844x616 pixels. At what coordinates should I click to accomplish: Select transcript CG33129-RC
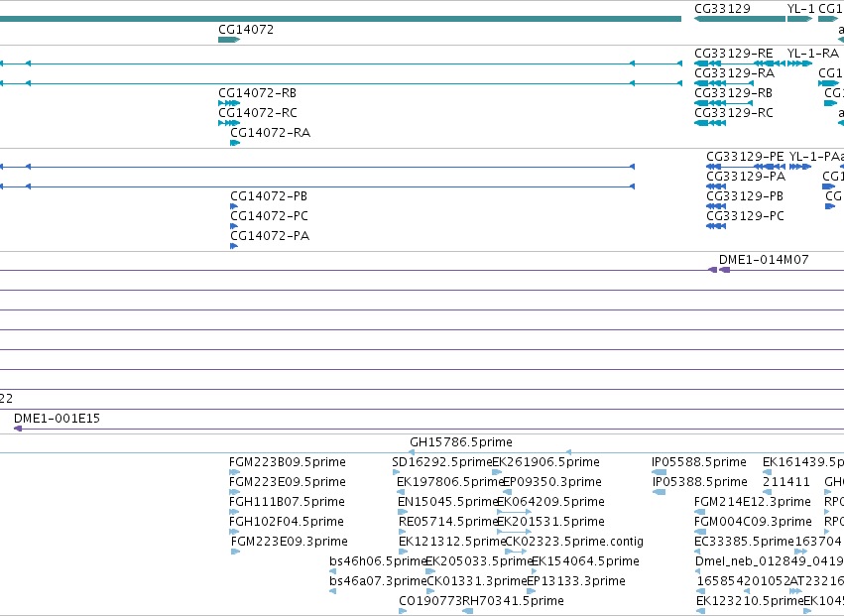tap(734, 113)
